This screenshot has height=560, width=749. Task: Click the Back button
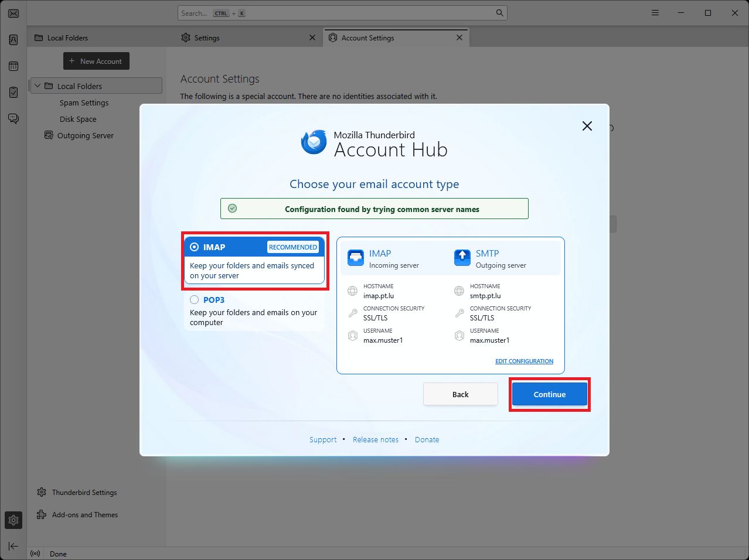click(460, 394)
